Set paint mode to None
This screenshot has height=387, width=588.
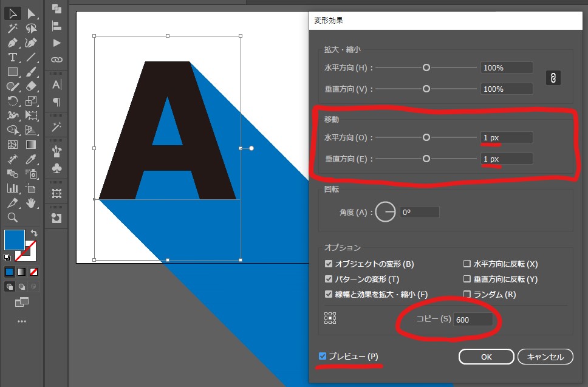(x=34, y=272)
